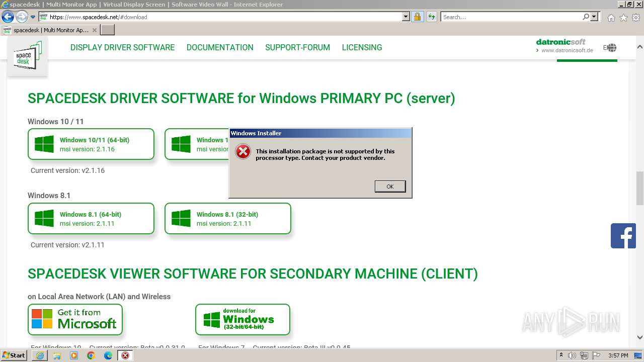
Task: Click the 3:57 PM clock
Action: (618, 355)
